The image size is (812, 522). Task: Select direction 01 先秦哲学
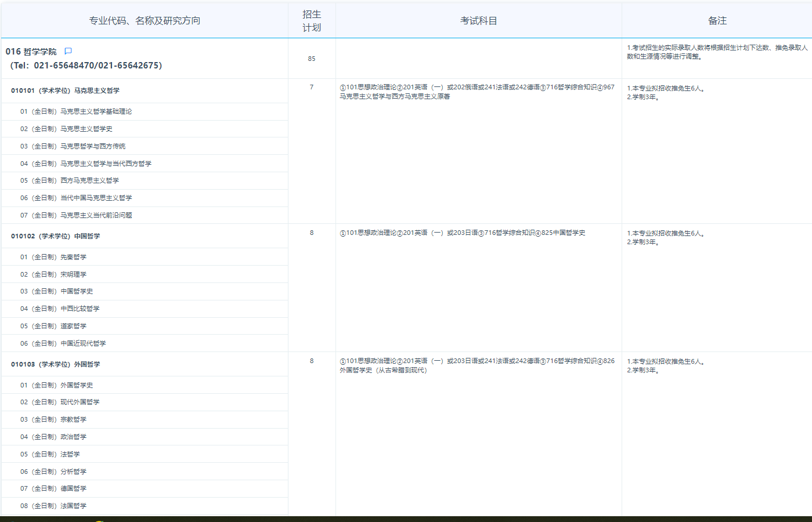pos(53,257)
